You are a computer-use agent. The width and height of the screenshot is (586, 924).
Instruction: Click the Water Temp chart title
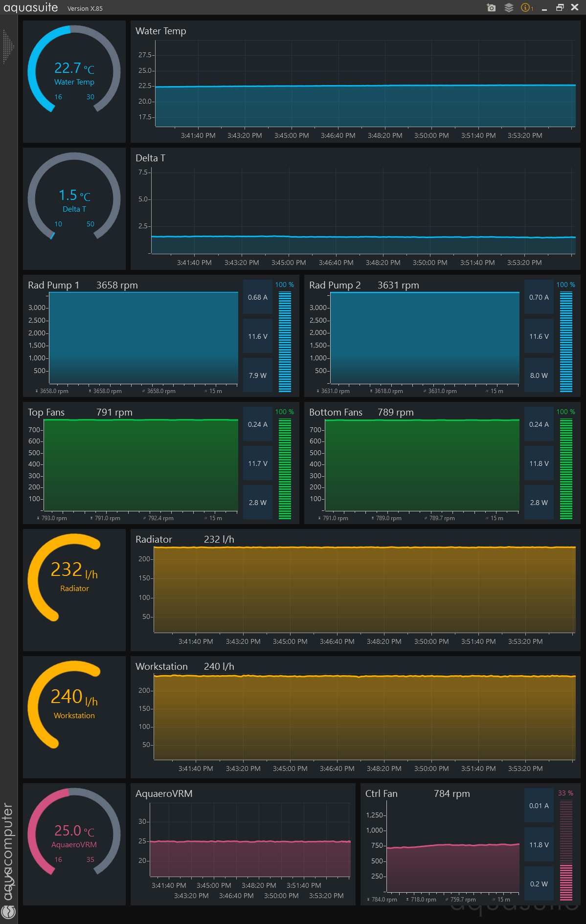(x=160, y=31)
